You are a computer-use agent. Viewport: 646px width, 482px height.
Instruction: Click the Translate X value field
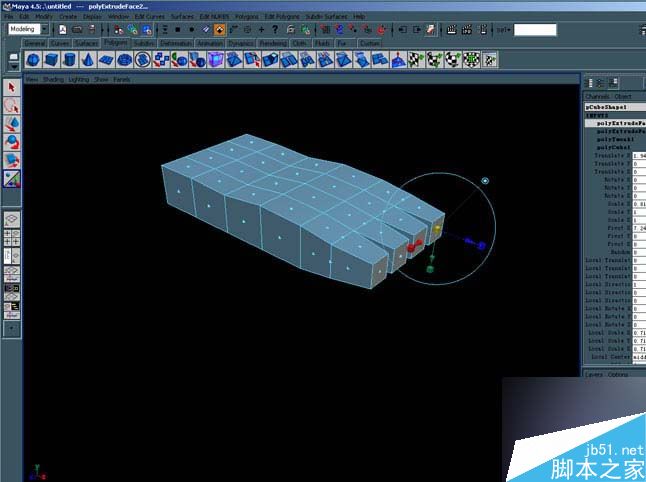[x=639, y=155]
